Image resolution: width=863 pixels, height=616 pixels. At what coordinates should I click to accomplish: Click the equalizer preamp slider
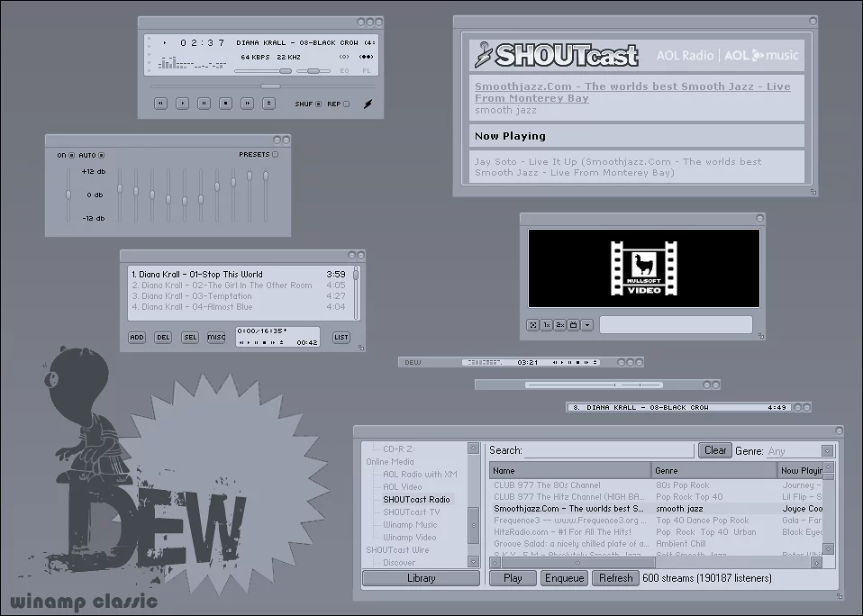[x=68, y=195]
